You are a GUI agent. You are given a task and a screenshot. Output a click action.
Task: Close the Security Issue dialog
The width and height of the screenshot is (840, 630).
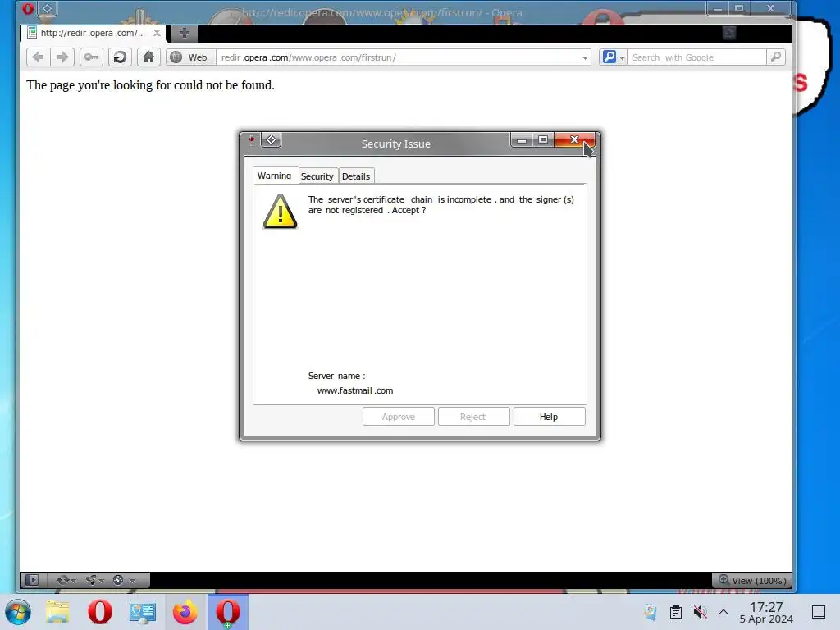[574, 139]
